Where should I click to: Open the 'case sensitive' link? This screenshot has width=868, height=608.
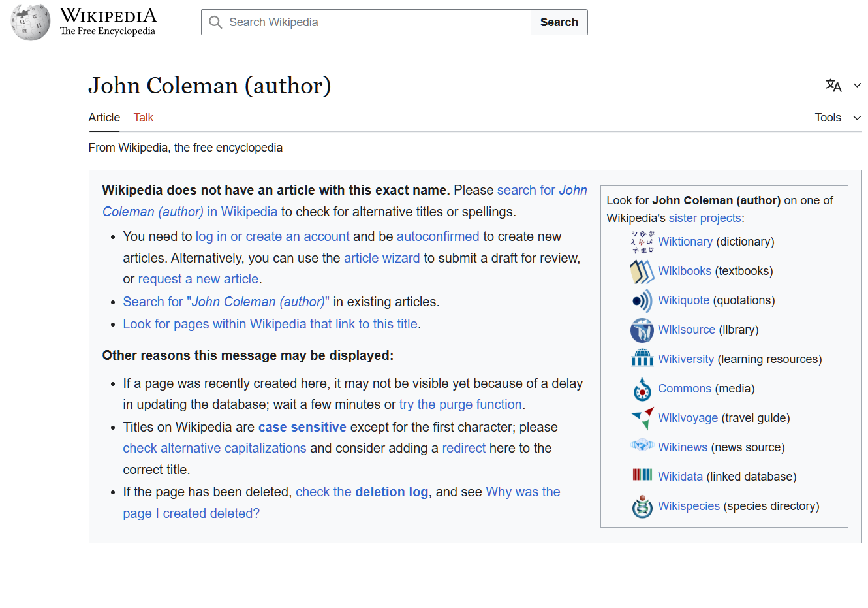[302, 427]
